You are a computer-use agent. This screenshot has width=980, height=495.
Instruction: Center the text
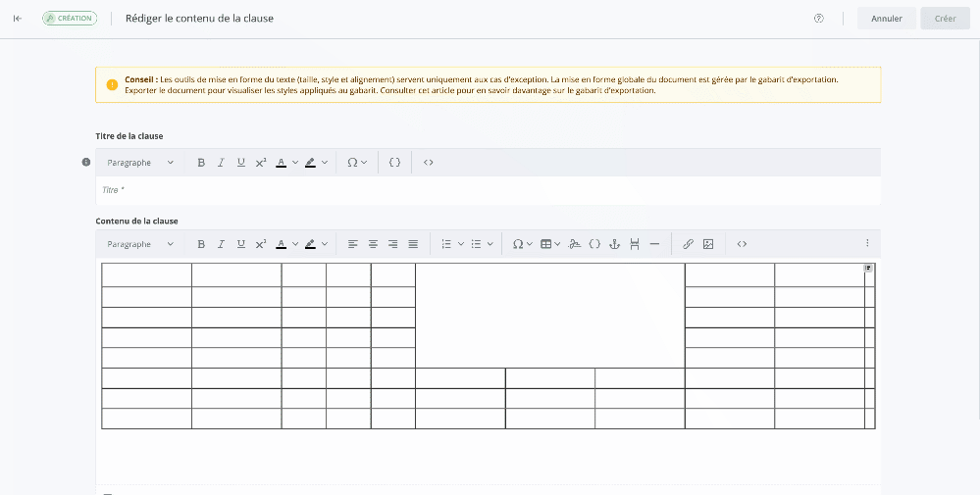(373, 244)
